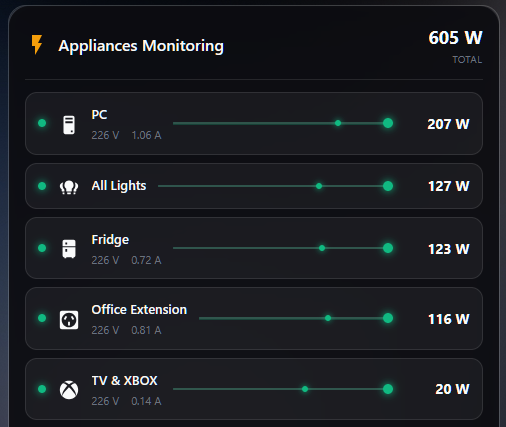Select the PC device name

[x=99, y=115]
